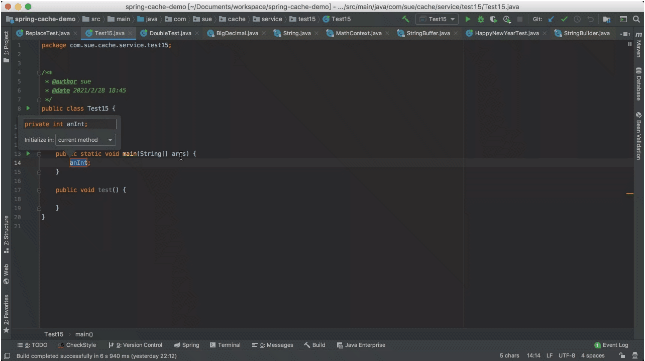Open the Terminal tool window
645x361 pixels.
[x=225, y=345]
